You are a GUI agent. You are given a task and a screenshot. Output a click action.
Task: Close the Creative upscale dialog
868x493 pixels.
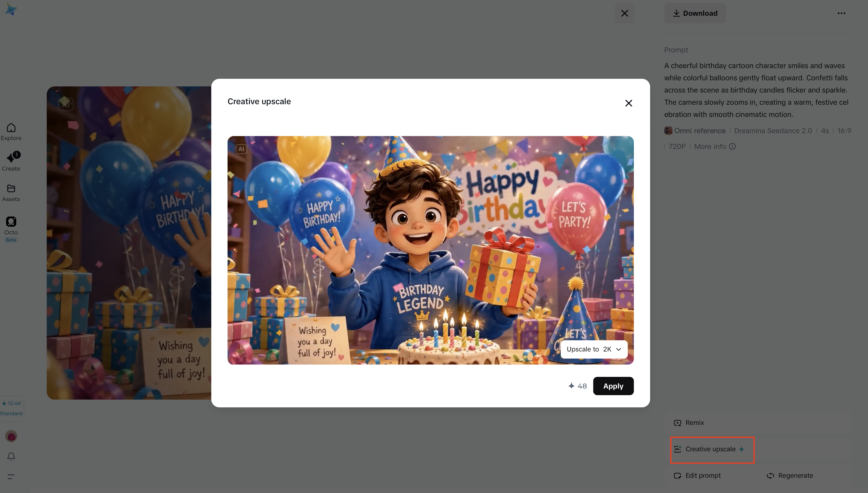click(629, 103)
